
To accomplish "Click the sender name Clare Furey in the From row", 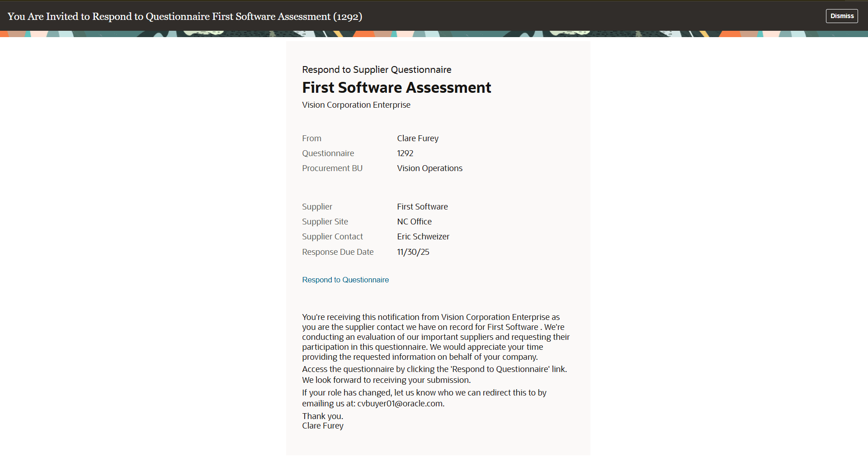I will click(x=418, y=138).
